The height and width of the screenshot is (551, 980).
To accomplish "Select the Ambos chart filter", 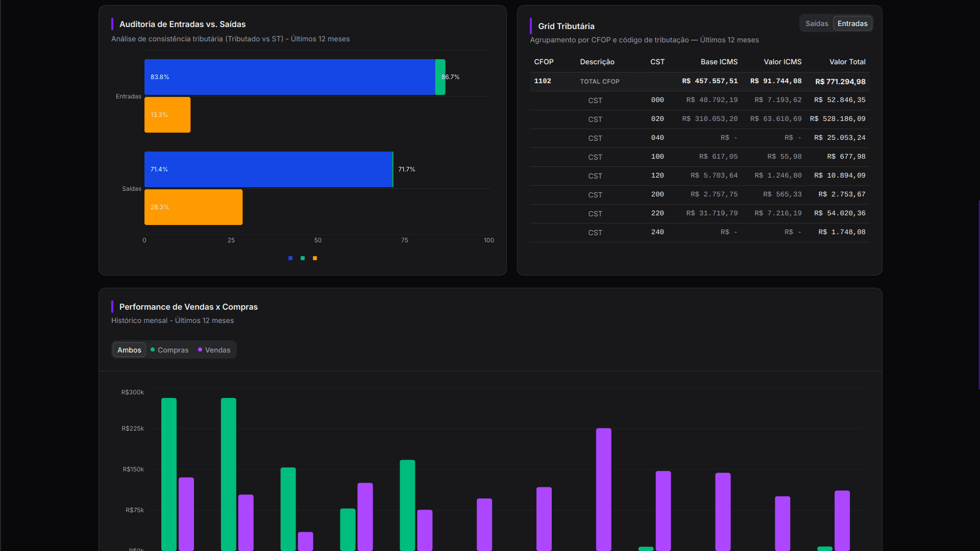I will point(129,350).
